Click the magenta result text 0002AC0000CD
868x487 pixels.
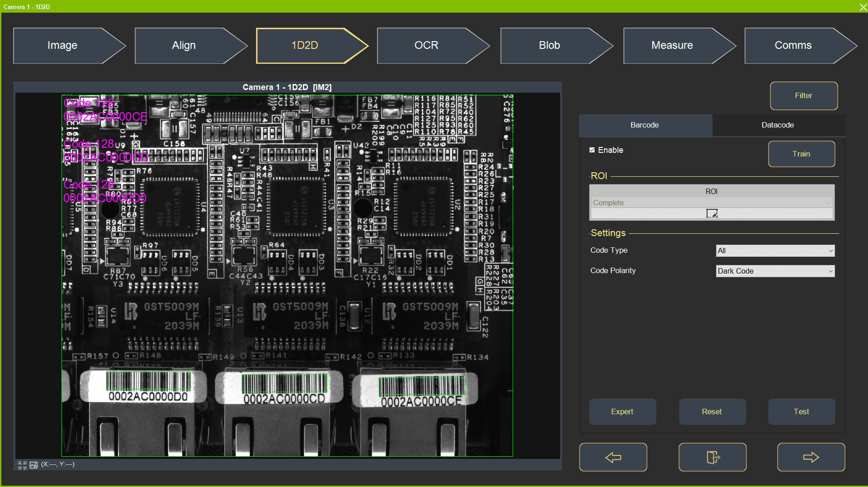[106, 157]
